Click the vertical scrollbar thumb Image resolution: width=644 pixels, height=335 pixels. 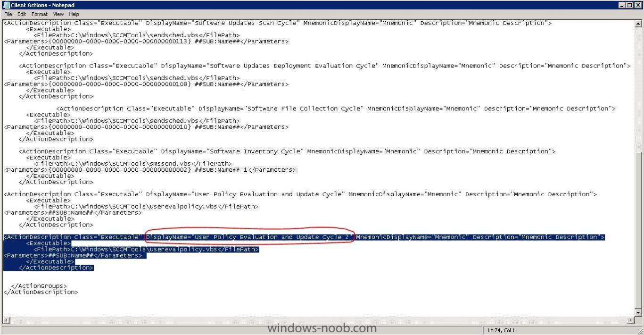(x=639, y=230)
